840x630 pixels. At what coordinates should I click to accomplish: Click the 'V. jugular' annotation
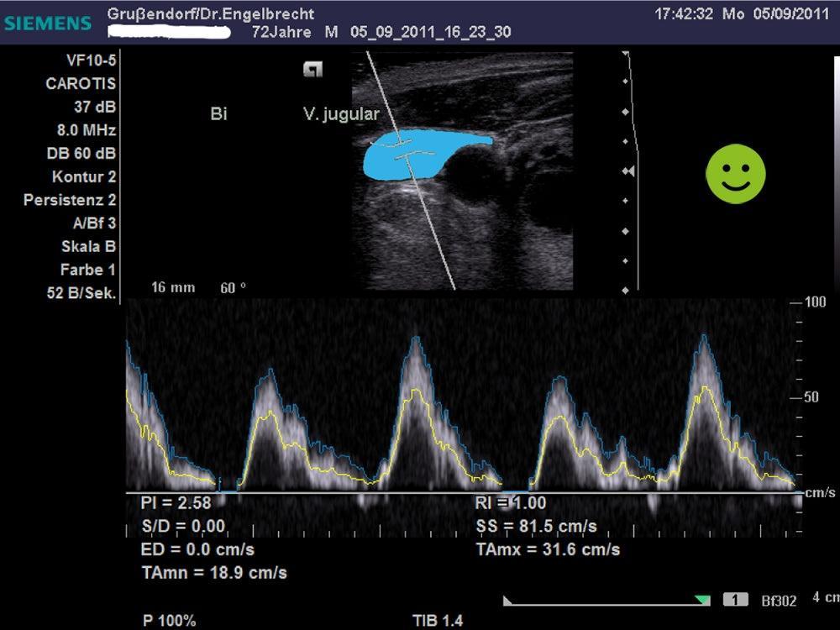tap(341, 114)
